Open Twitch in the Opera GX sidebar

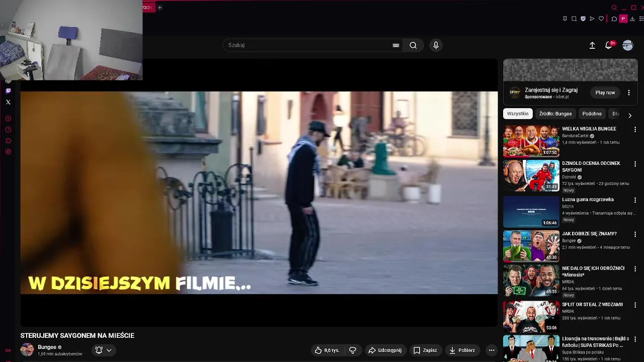(8, 91)
